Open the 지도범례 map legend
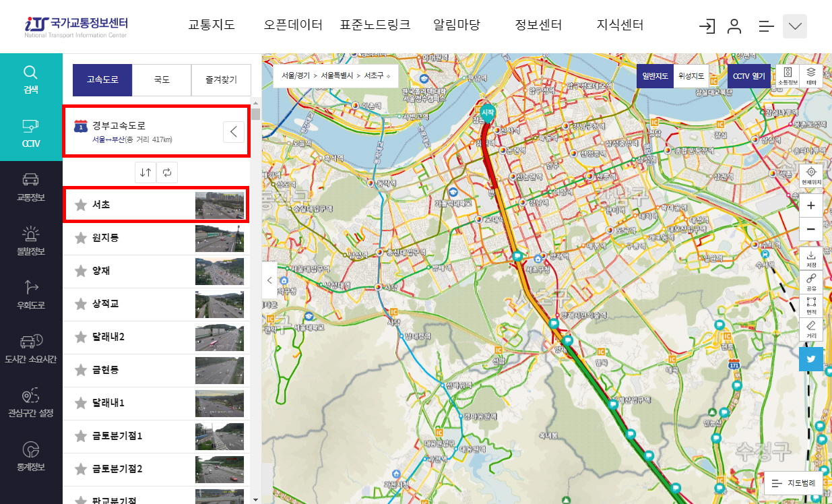 click(x=794, y=483)
